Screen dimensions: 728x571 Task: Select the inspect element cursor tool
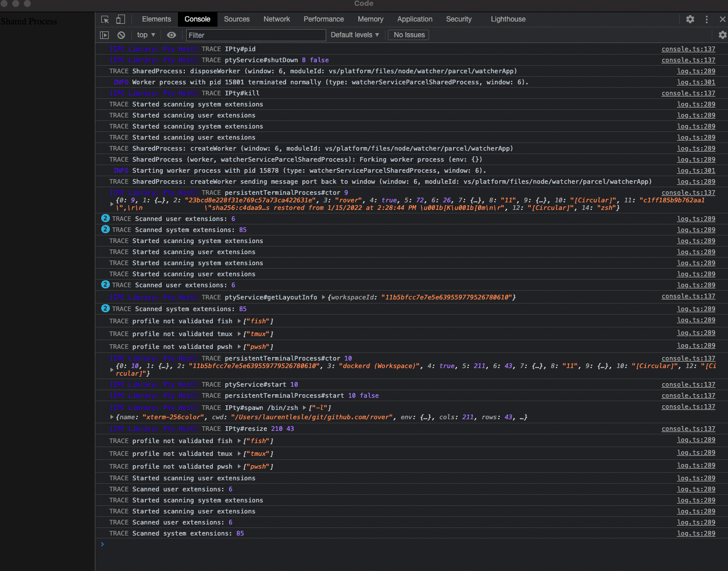tap(104, 19)
